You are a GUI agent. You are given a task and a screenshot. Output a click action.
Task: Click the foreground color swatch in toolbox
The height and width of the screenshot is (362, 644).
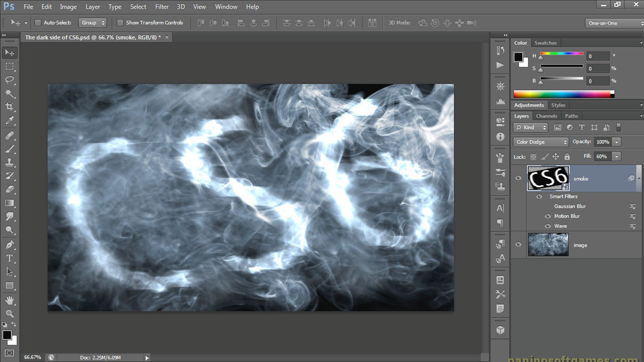[x=7, y=335]
